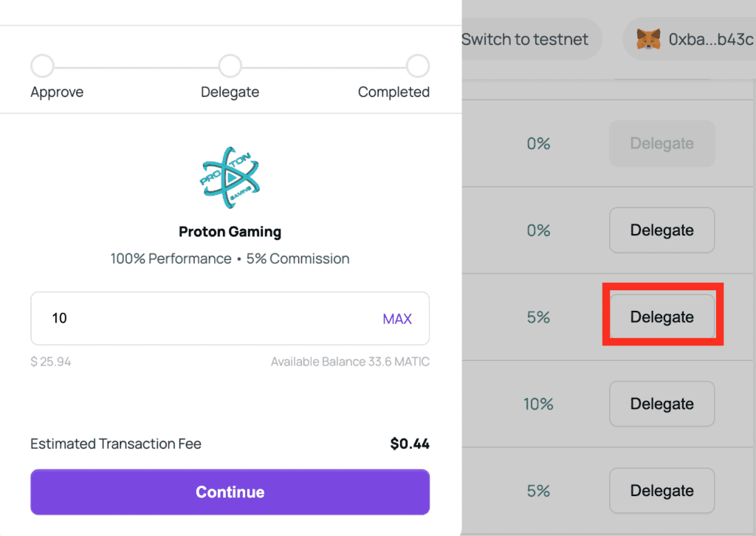Screen dimensions: 756x536
Task: Select the Approve step circle indicator
Action: [x=42, y=65]
